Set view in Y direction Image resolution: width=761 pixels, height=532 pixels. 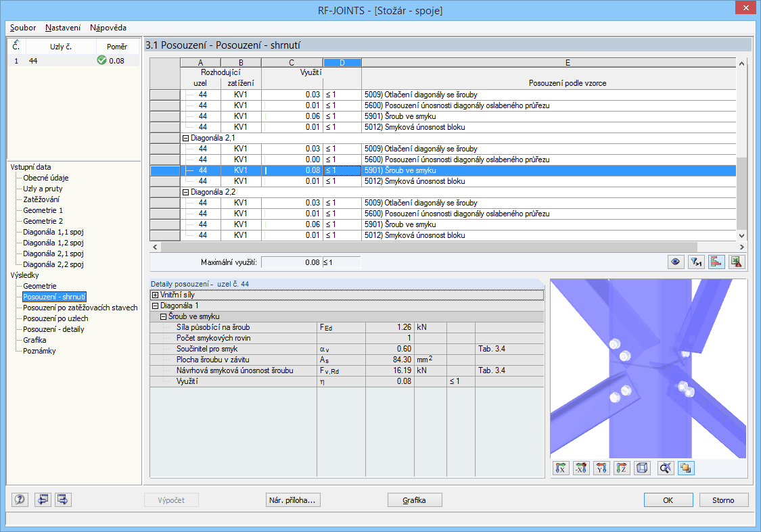(601, 468)
